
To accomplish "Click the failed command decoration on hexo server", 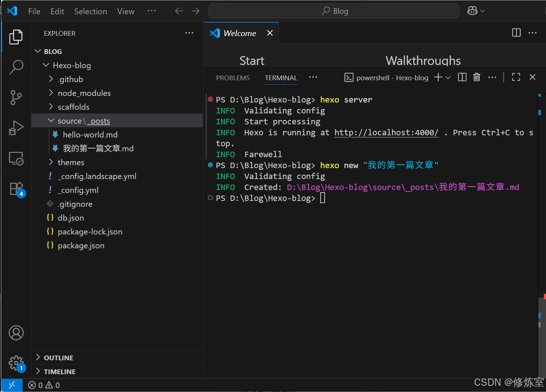I will tap(210, 99).
